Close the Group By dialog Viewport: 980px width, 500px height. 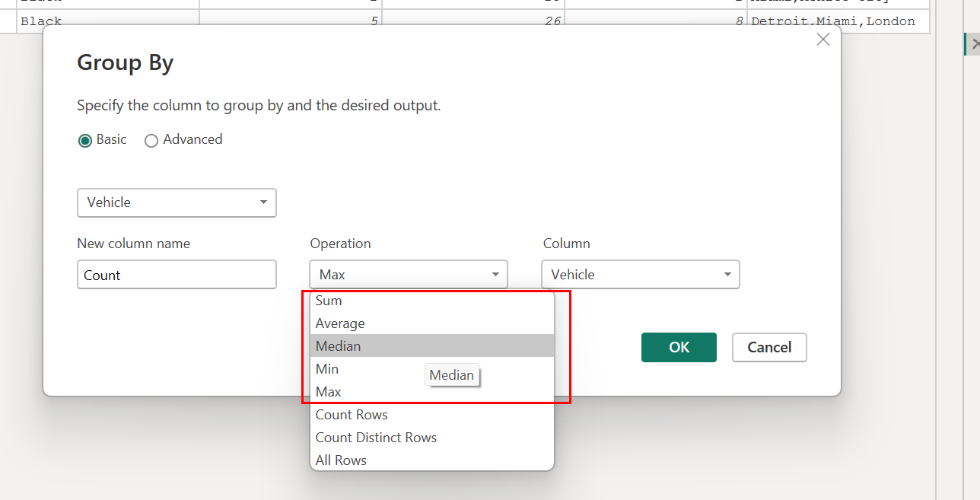(822, 40)
